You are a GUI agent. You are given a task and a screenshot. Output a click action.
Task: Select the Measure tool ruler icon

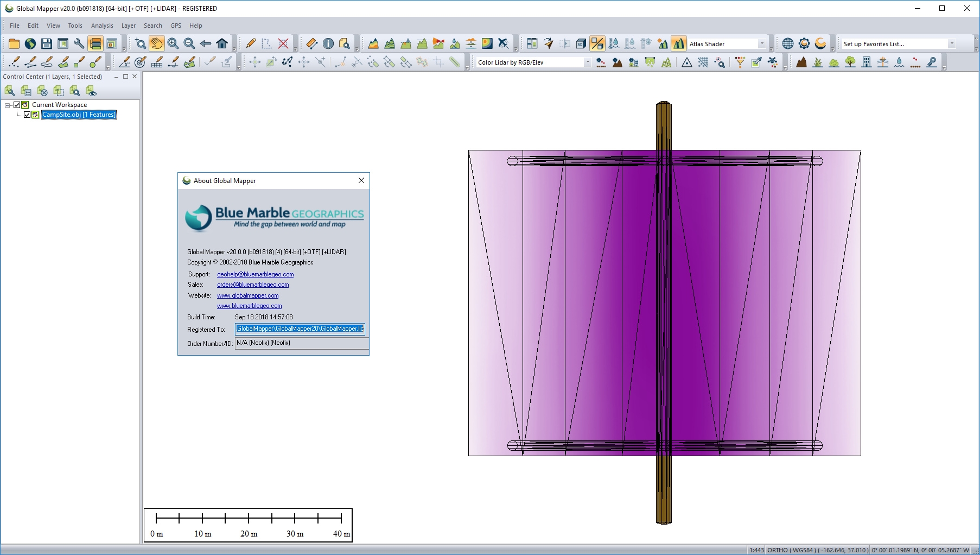311,44
